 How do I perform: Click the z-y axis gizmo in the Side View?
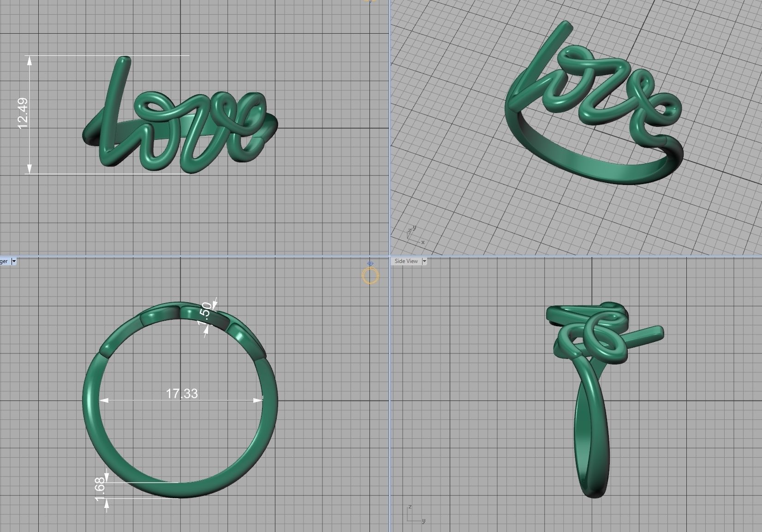click(416, 514)
